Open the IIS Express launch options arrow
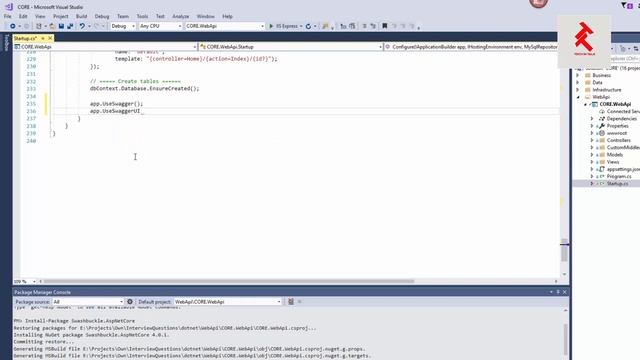This screenshot has width=640, height=360. [301, 26]
